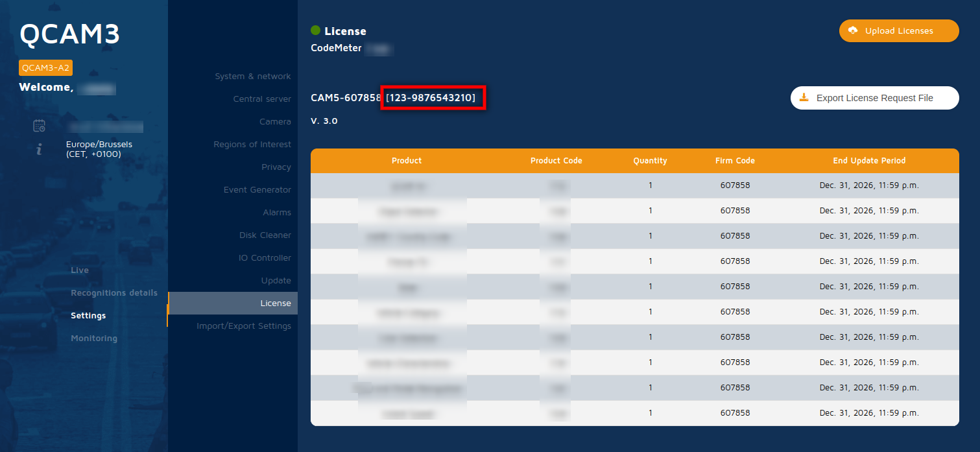Select the IO Controller settings entry
The image size is (980, 452).
[x=266, y=257]
